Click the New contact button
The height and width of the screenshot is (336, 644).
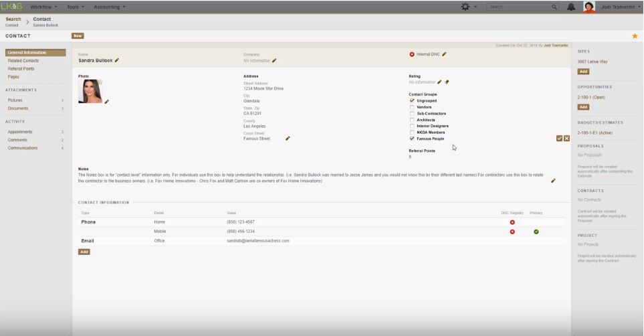[x=78, y=36]
